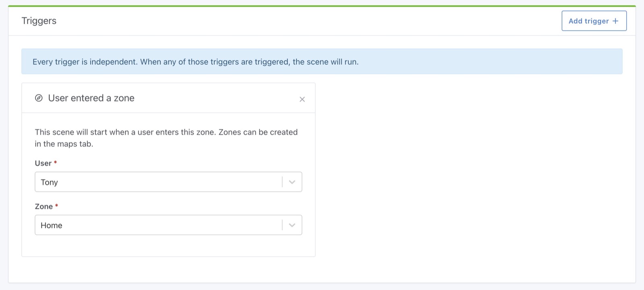Screen dimensions: 644x290
Task: Click the zone trigger description text
Action: click(x=166, y=138)
